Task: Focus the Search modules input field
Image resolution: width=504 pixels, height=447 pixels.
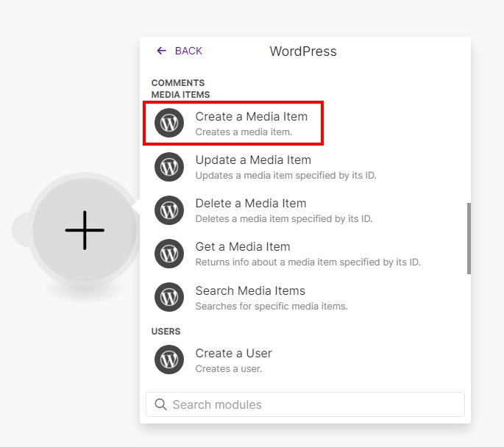Action: point(313,404)
